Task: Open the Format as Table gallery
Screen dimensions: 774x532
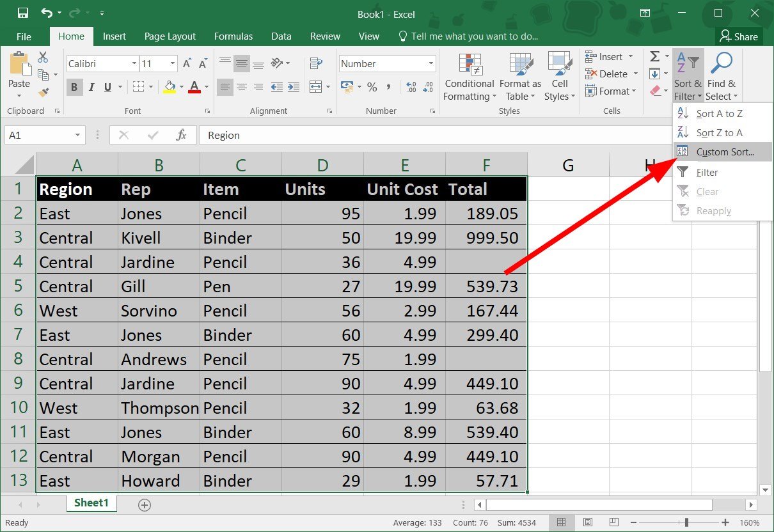Action: pos(520,76)
